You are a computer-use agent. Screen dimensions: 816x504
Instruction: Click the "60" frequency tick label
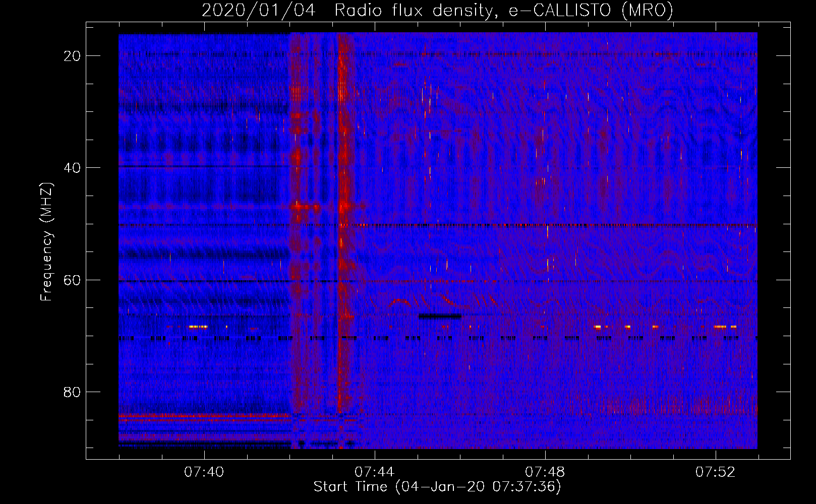72,280
